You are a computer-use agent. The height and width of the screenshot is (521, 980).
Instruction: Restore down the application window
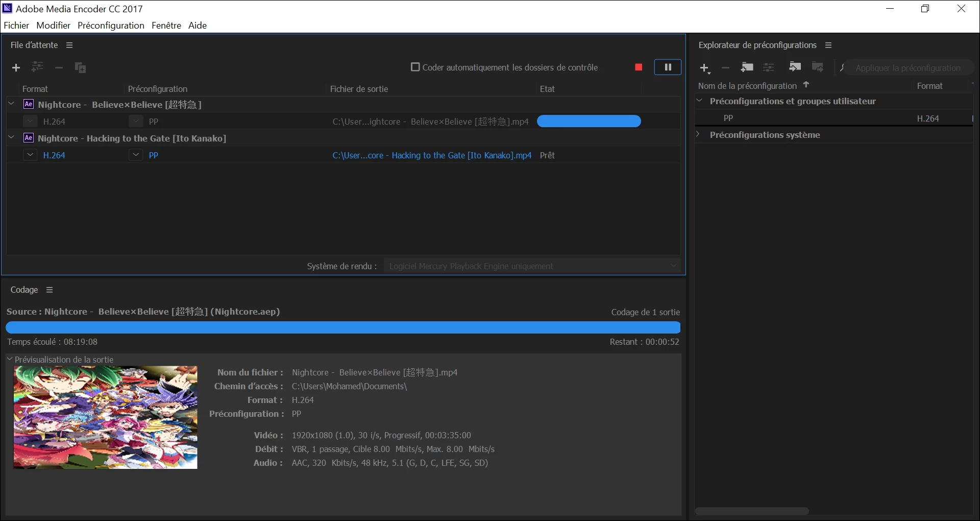[925, 9]
